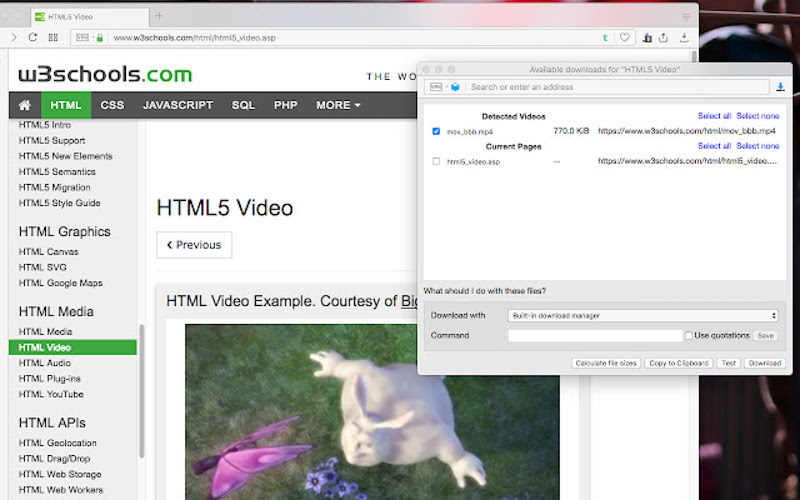Click blue download arrow in popup toolbar
Image resolution: width=800 pixels, height=500 pixels.
pos(780,87)
